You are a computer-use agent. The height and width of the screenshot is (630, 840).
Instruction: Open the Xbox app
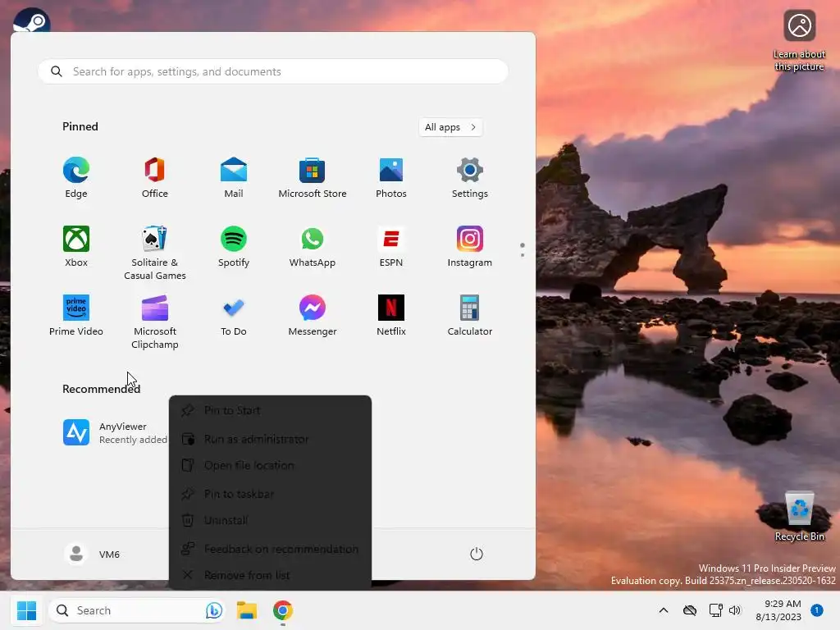[76, 246]
